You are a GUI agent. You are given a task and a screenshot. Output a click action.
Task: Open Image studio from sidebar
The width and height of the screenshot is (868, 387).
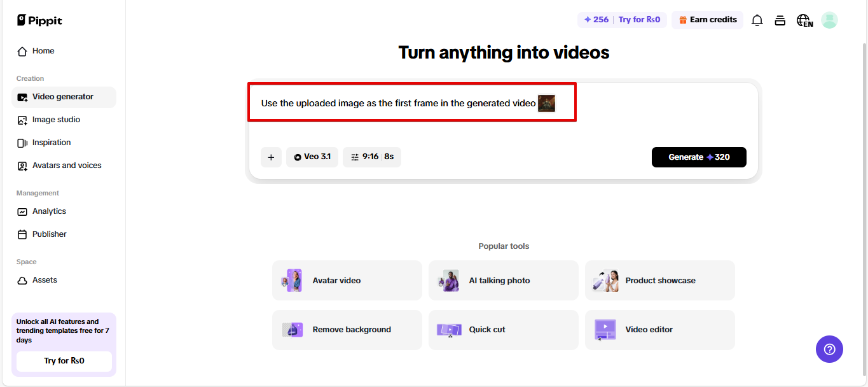click(64, 120)
